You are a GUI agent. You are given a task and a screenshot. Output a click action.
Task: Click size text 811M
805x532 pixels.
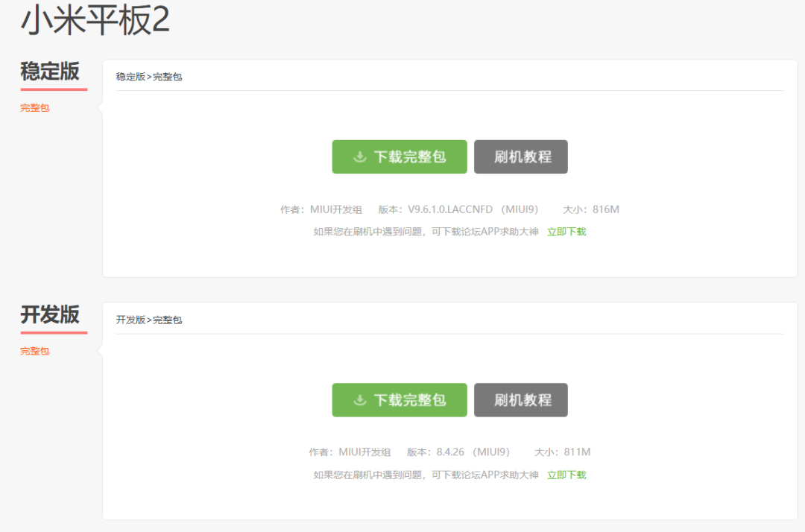click(577, 452)
